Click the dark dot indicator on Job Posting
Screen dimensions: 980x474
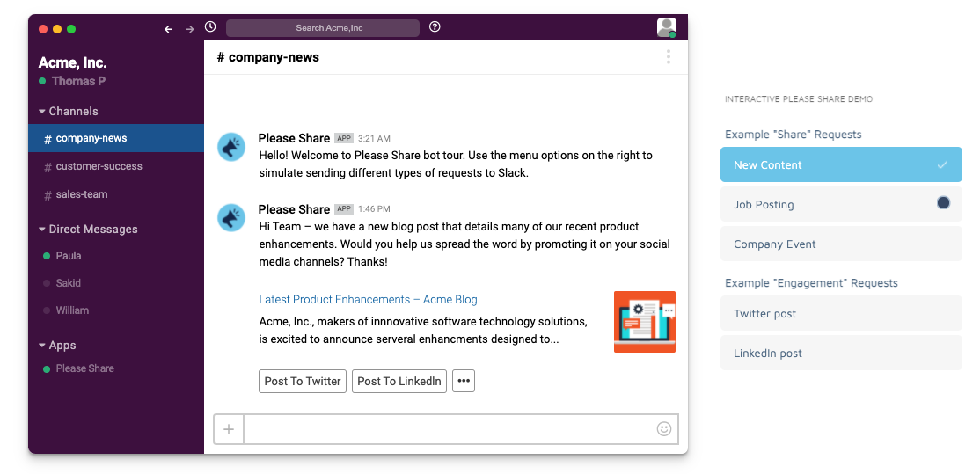tap(943, 202)
